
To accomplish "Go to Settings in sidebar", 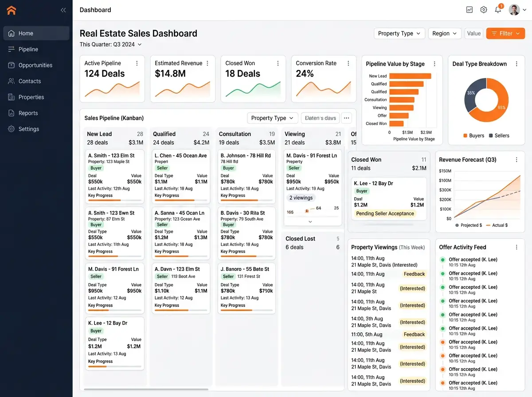I will tap(36, 129).
